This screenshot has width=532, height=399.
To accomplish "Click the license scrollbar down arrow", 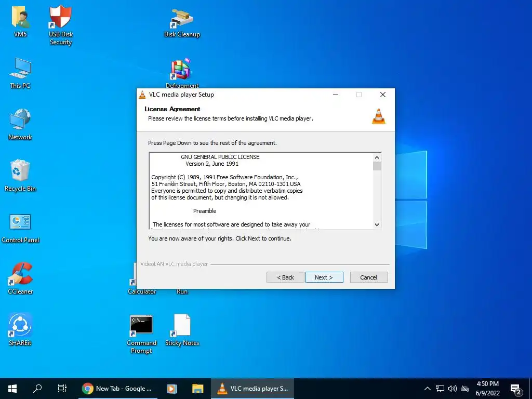I will point(377,224).
